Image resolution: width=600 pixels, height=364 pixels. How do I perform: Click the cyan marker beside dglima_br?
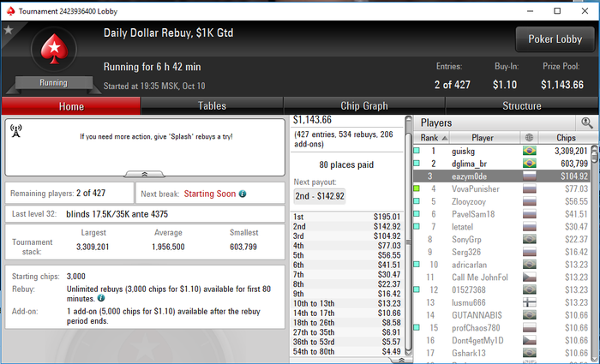pyautogui.click(x=417, y=164)
